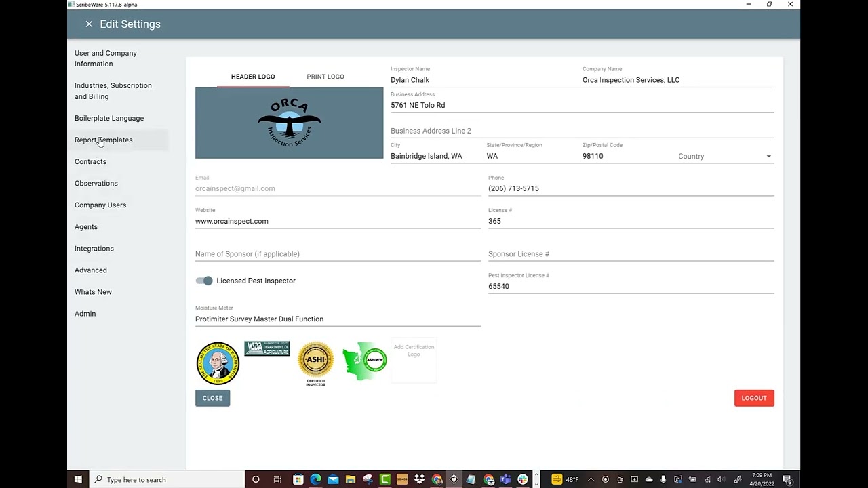This screenshot has width=868, height=488.
Task: Open Slack from the taskbar
Action: coord(523,479)
